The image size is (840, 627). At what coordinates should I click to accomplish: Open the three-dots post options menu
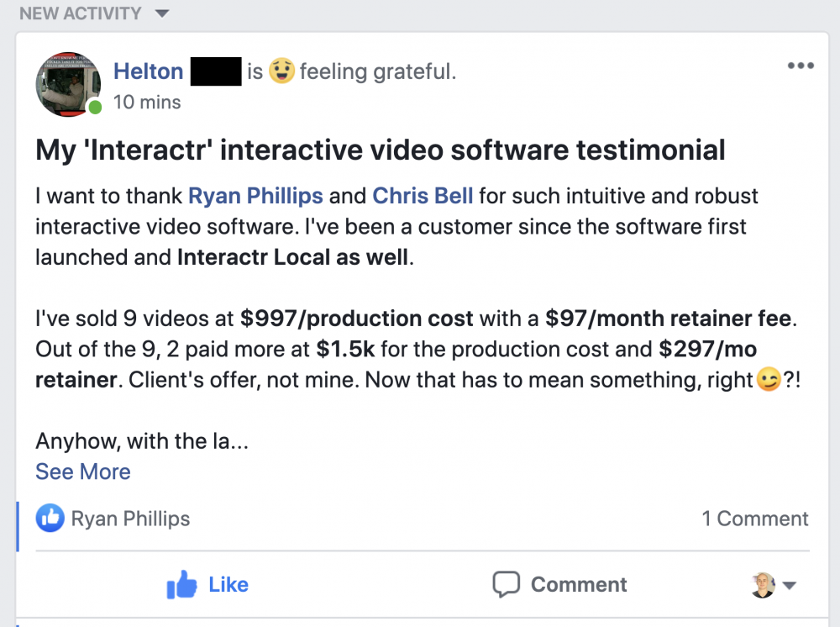coord(801,66)
